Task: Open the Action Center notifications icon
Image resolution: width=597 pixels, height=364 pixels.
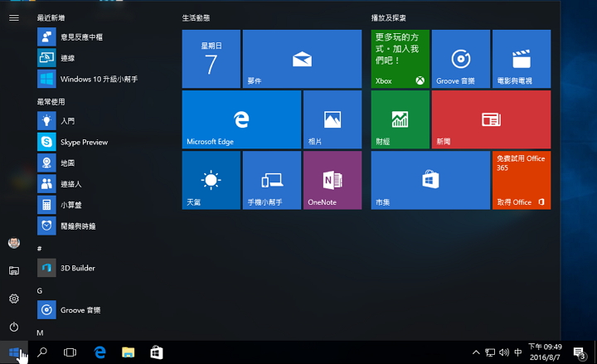Action: click(x=580, y=353)
